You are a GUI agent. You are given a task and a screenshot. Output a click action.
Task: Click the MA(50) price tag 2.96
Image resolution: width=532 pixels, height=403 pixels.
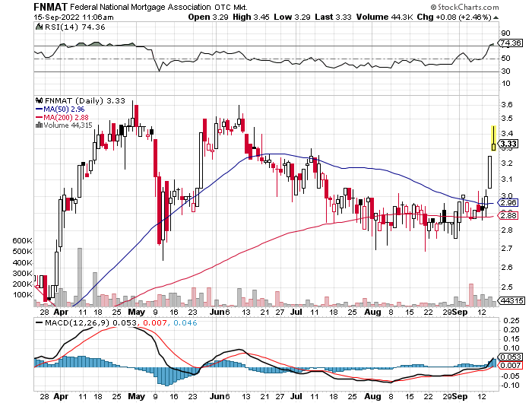[x=508, y=203]
